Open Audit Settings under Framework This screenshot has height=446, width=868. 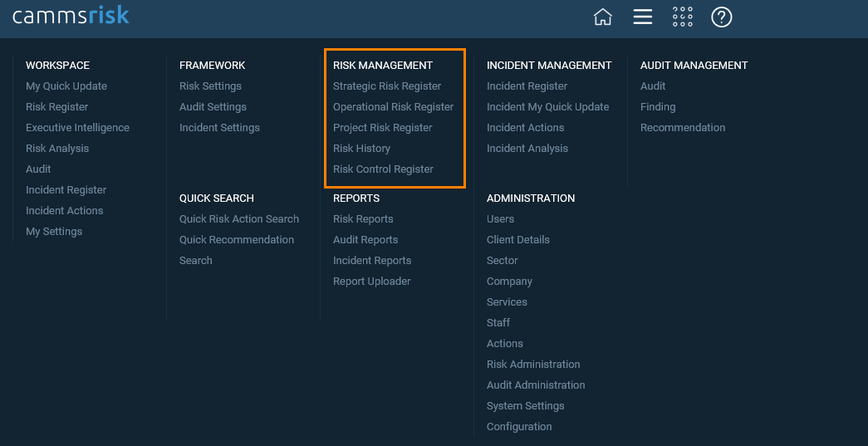(213, 107)
